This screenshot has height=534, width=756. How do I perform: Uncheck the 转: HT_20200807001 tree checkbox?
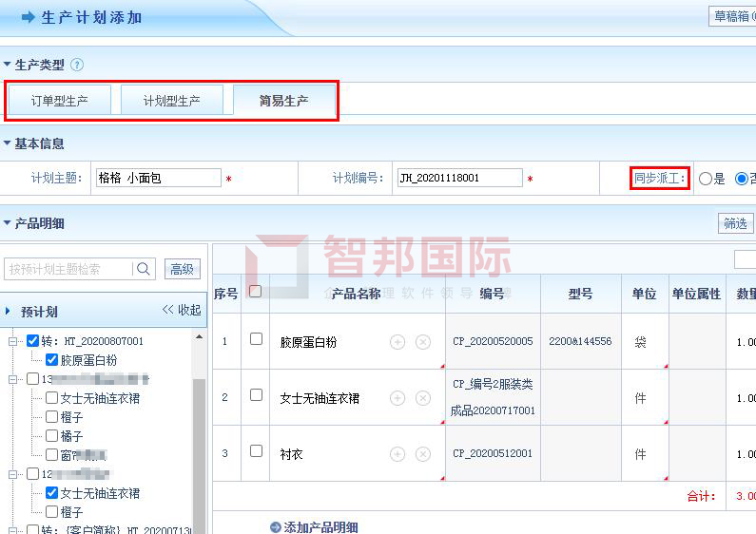(32, 341)
